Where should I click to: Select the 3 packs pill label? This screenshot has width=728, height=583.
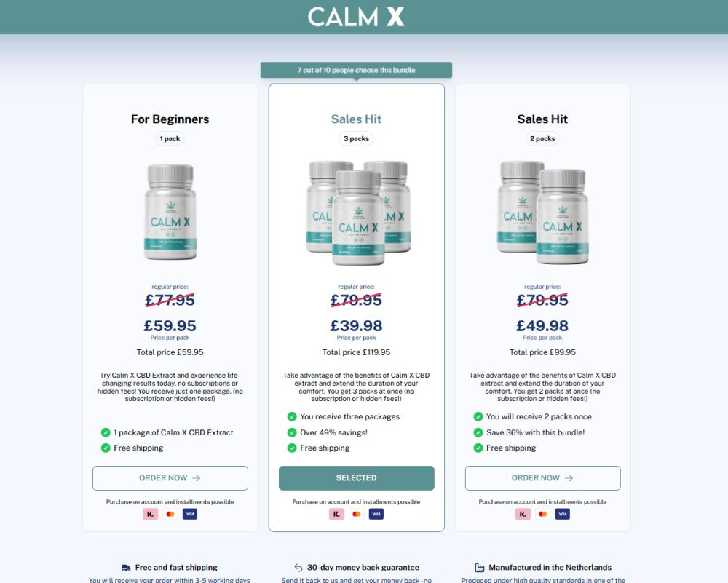(357, 139)
